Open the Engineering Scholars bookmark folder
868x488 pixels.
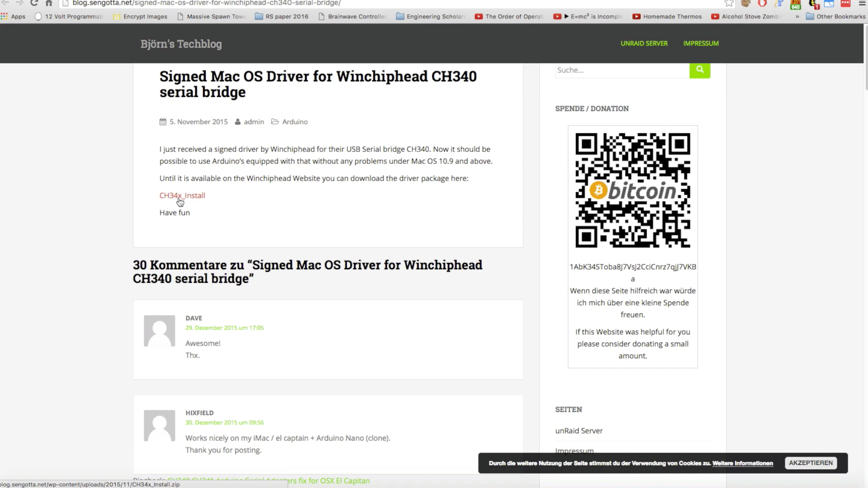click(430, 17)
